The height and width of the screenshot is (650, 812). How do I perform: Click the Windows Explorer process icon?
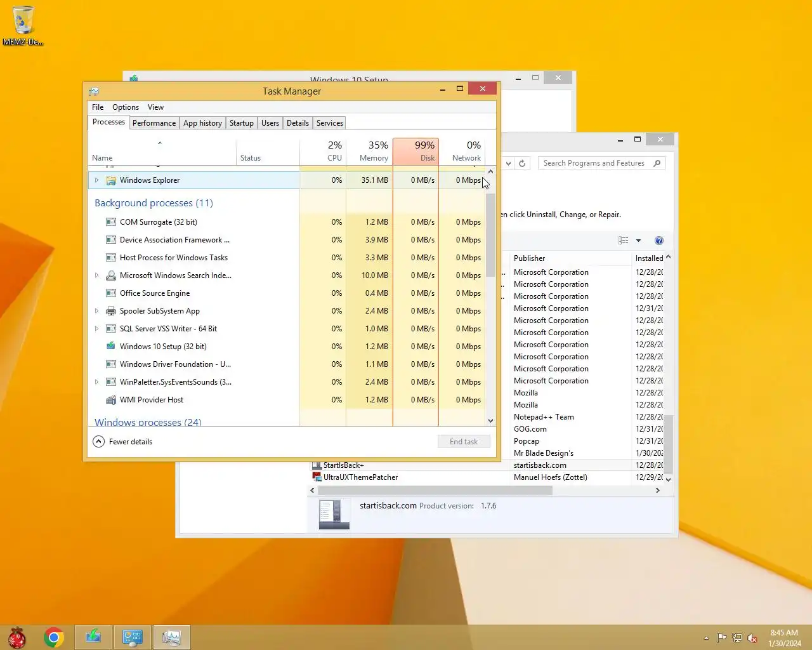(111, 180)
